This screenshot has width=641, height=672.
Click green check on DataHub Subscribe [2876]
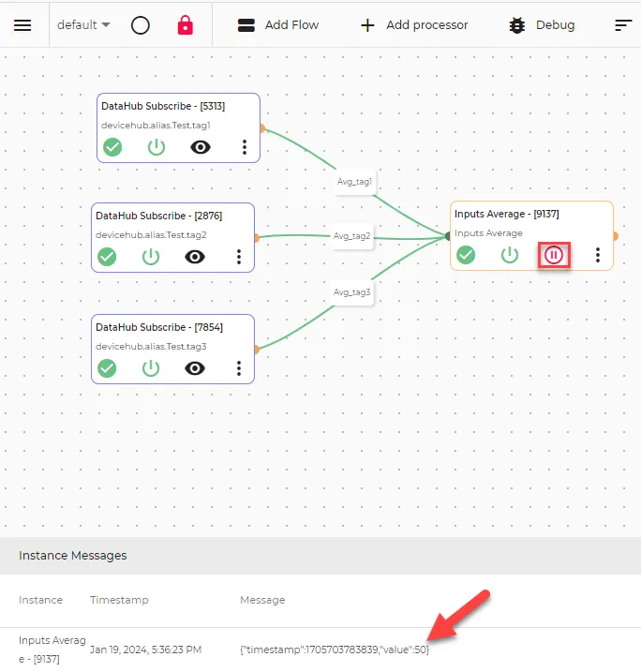[x=107, y=257]
